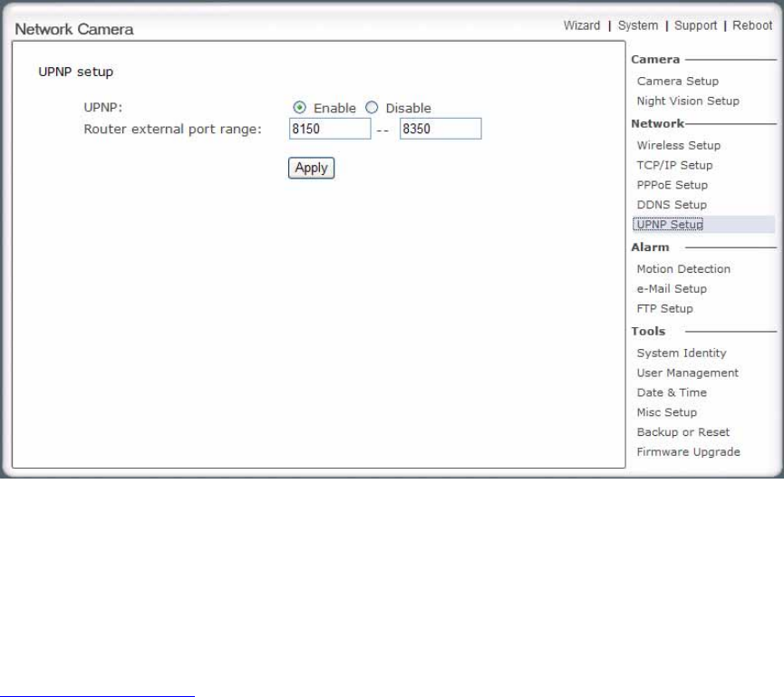The height and width of the screenshot is (697, 784).
Task: Open System Identity page
Action: pyautogui.click(x=682, y=353)
